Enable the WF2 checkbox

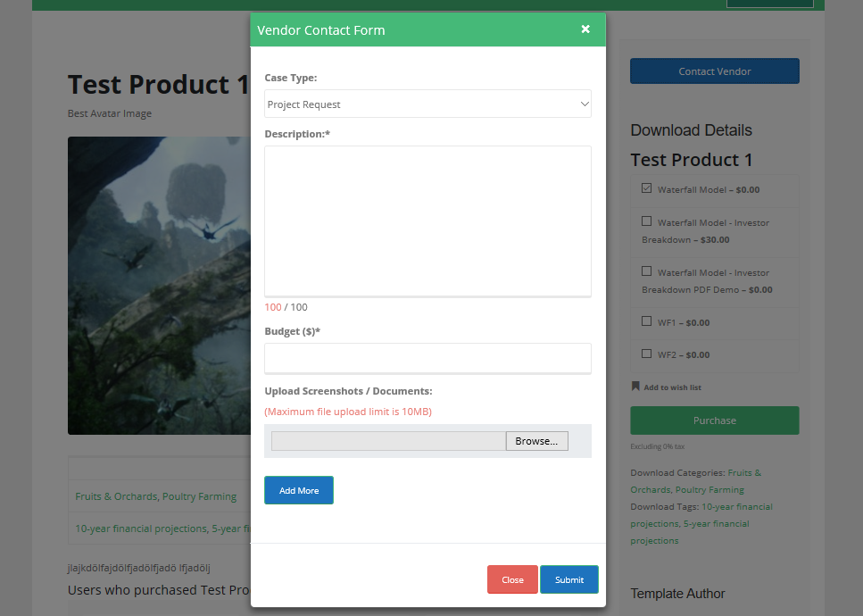coord(647,354)
